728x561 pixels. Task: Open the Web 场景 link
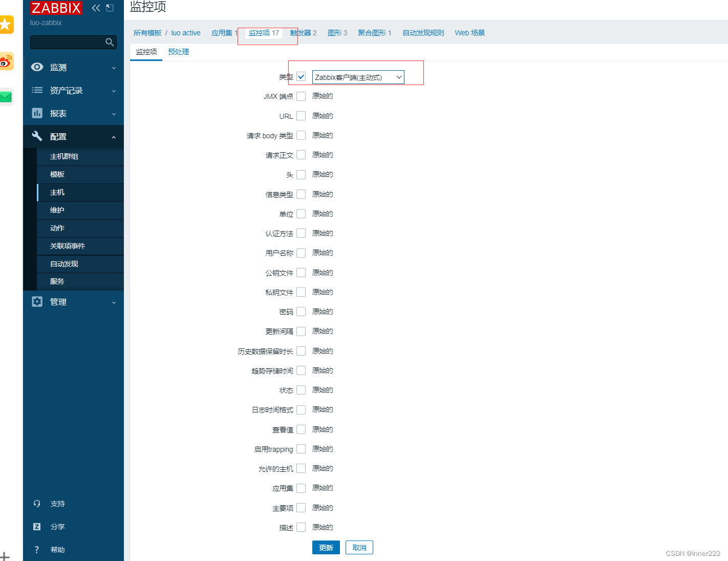[469, 33]
